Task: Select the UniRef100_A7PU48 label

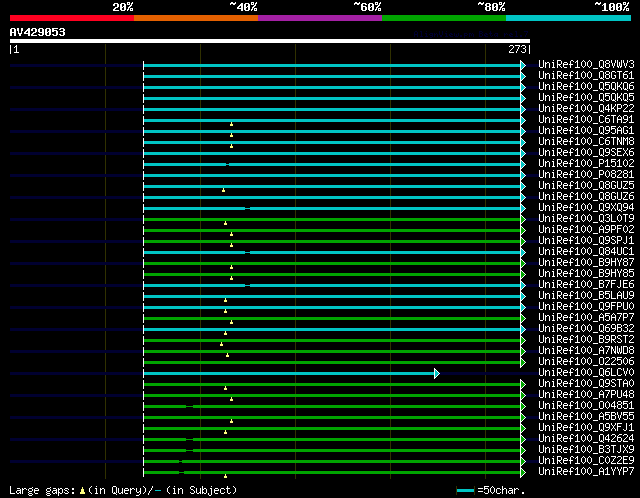Action: click(x=586, y=395)
